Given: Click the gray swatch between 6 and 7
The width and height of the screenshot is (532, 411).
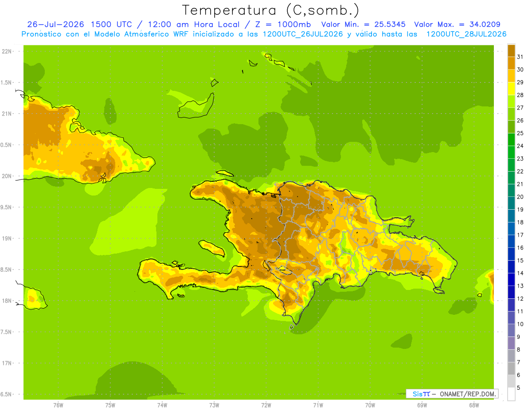Looking at the screenshot, I should click(x=511, y=368).
